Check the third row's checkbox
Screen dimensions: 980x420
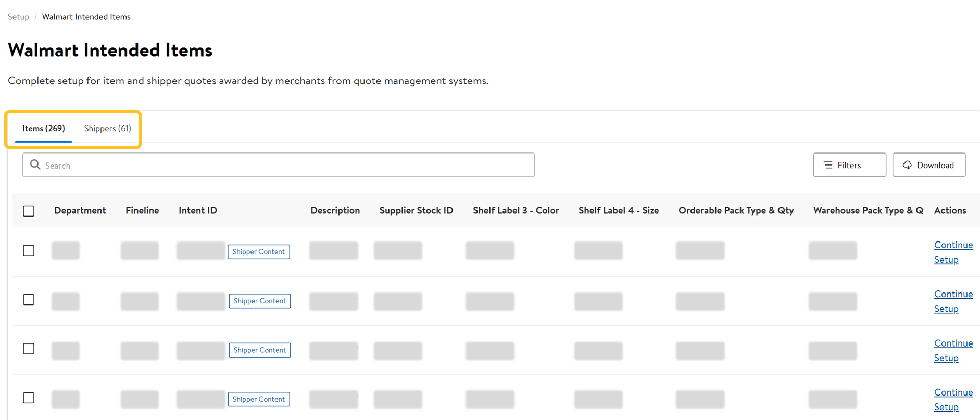click(29, 349)
